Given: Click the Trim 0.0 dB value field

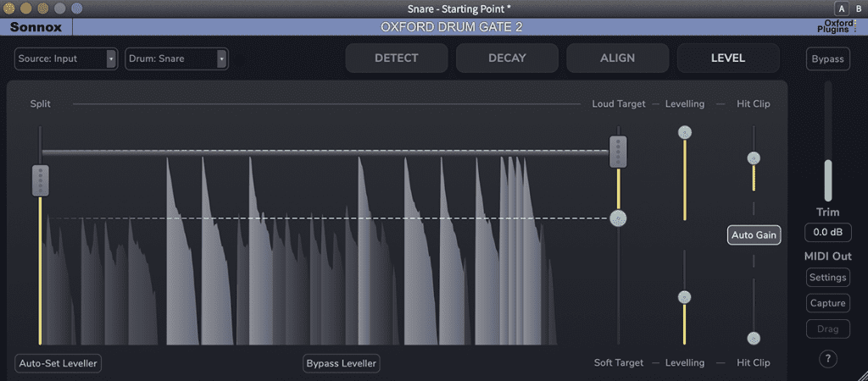Looking at the screenshot, I should [827, 232].
